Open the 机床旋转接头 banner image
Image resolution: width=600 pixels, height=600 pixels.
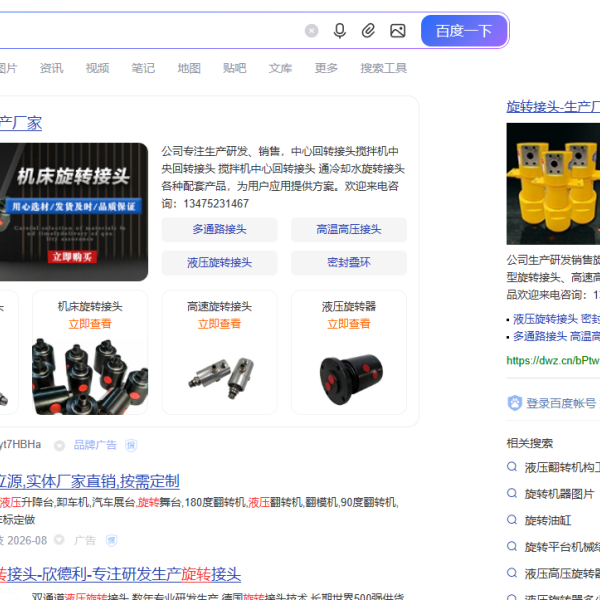74,212
